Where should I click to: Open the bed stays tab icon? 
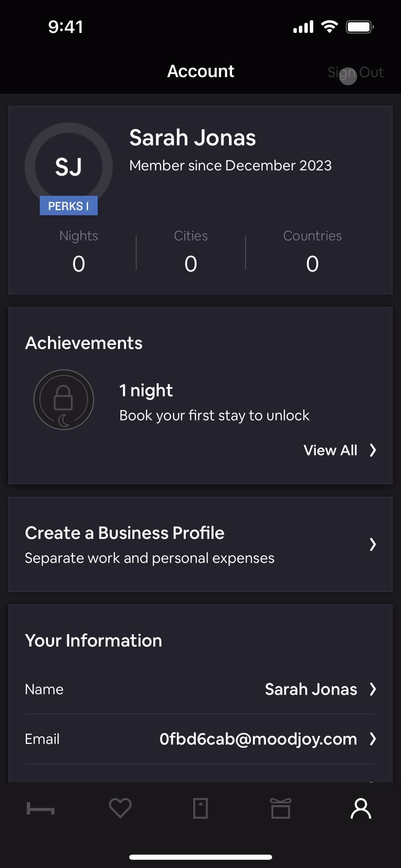(x=40, y=808)
